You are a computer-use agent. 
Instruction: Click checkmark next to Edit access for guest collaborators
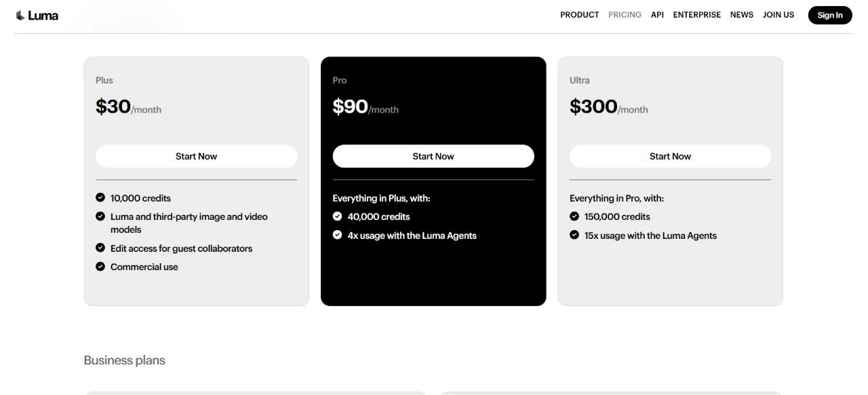tap(100, 248)
